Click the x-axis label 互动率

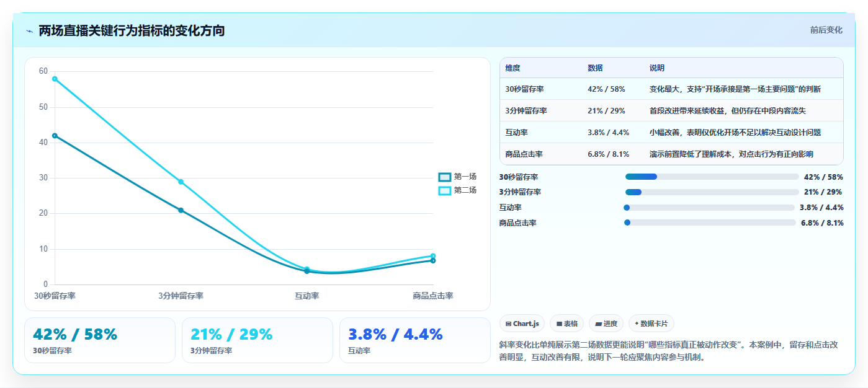[x=306, y=296]
